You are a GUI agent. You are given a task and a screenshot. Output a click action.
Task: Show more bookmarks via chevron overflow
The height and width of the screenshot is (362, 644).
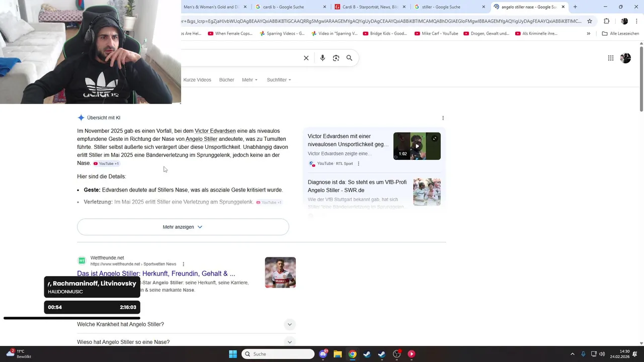click(x=588, y=34)
